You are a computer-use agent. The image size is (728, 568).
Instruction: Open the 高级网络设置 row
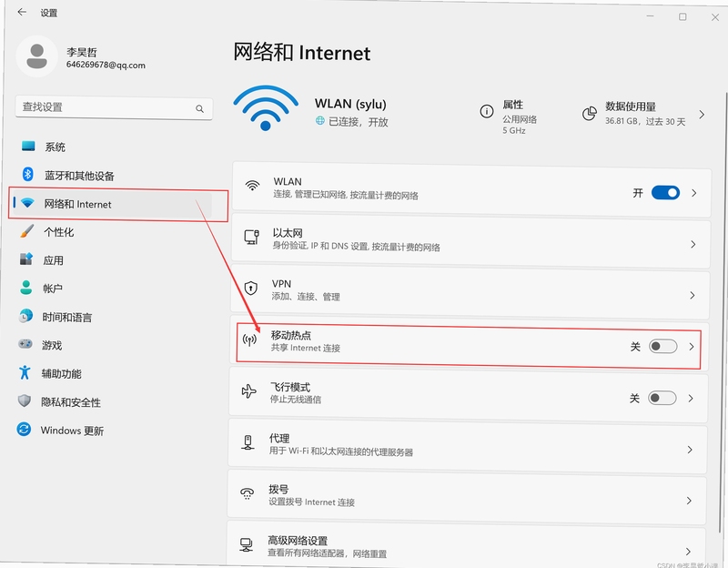click(x=466, y=544)
